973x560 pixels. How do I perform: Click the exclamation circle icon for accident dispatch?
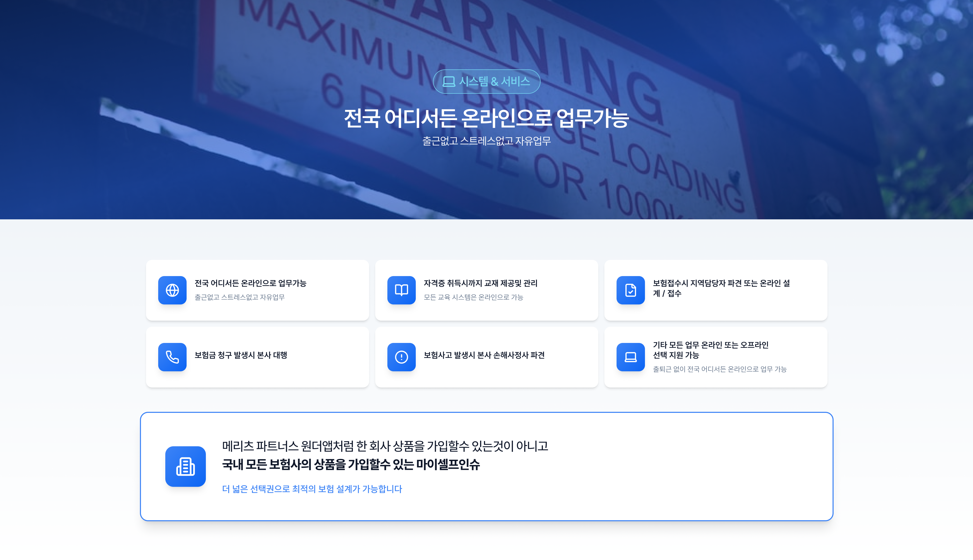401,357
